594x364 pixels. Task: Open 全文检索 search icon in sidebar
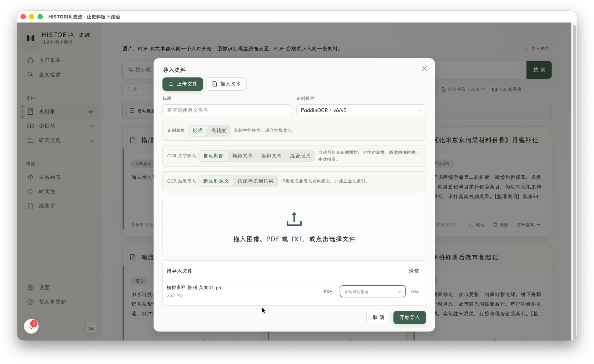(30, 75)
